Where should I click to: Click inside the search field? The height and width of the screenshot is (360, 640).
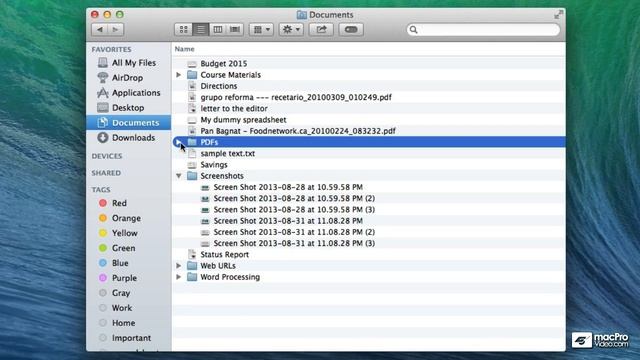(x=483, y=29)
